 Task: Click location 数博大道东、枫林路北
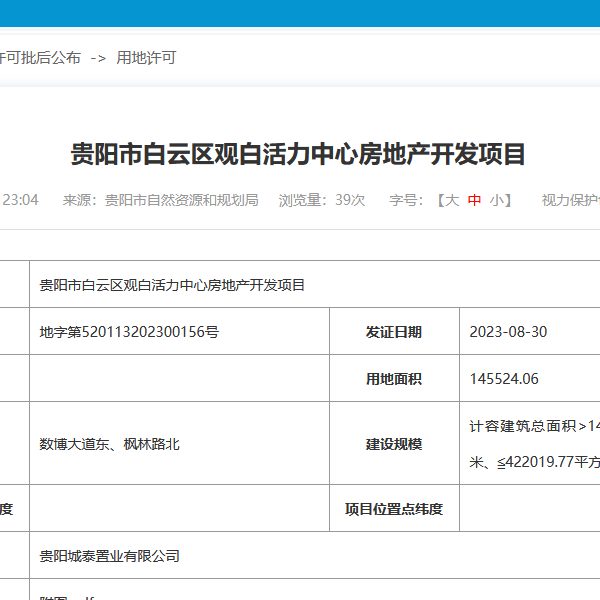click(110, 444)
